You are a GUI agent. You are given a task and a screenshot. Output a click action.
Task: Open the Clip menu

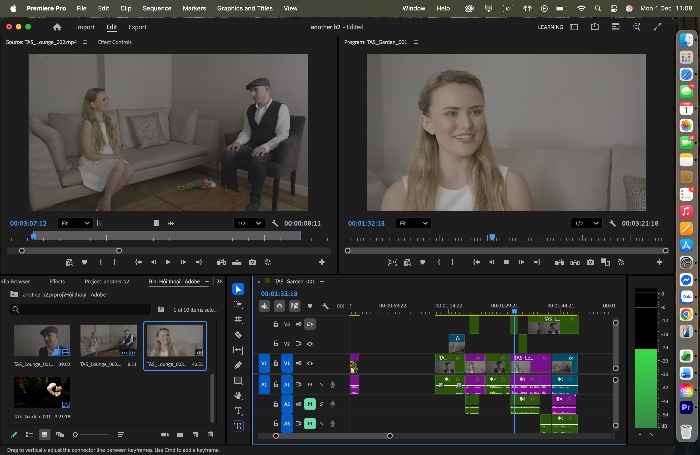(125, 8)
